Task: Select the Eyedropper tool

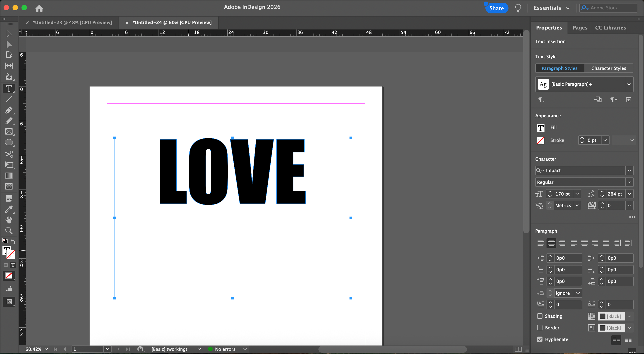Action: click(9, 209)
